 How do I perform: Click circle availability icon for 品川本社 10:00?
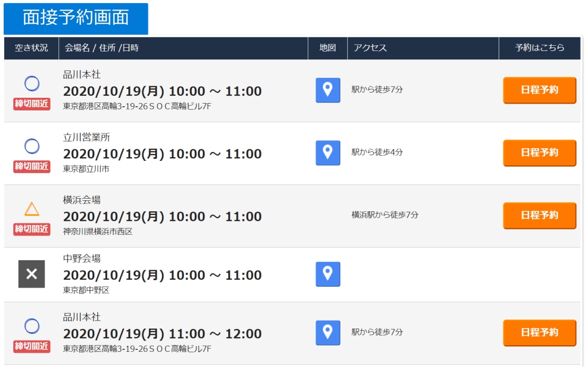pos(32,84)
